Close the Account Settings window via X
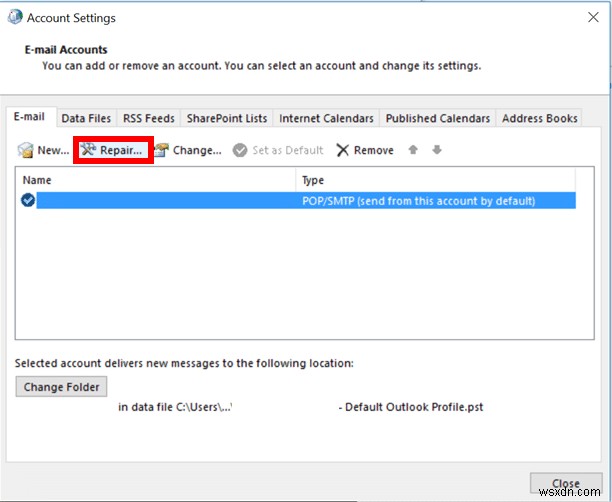The image size is (612, 502). point(593,17)
